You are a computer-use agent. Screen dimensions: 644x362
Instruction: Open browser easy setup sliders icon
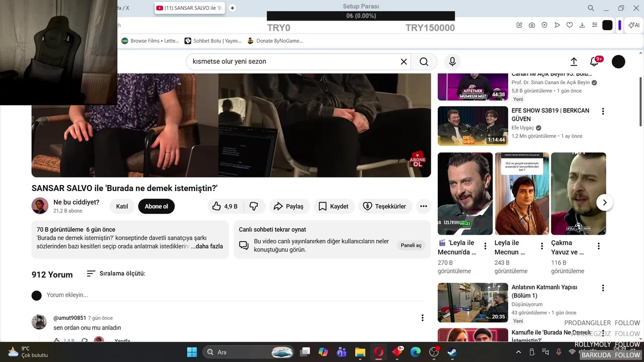click(x=595, y=25)
